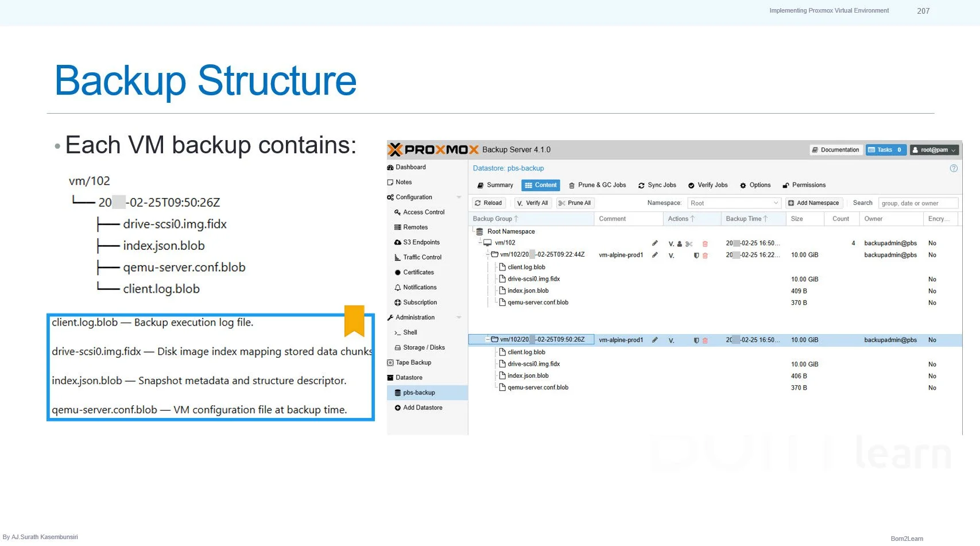Open the root@pam user menu
This screenshot has height=546, width=980.
[935, 150]
